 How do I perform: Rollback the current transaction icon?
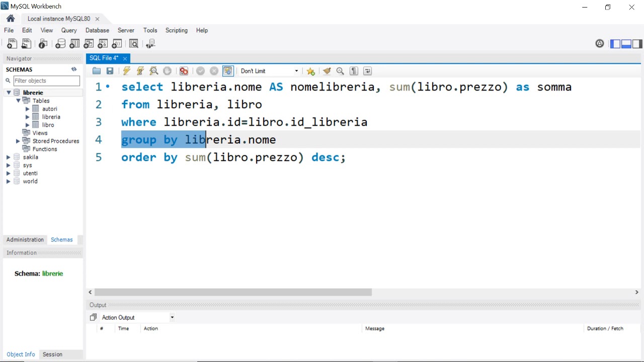(214, 71)
